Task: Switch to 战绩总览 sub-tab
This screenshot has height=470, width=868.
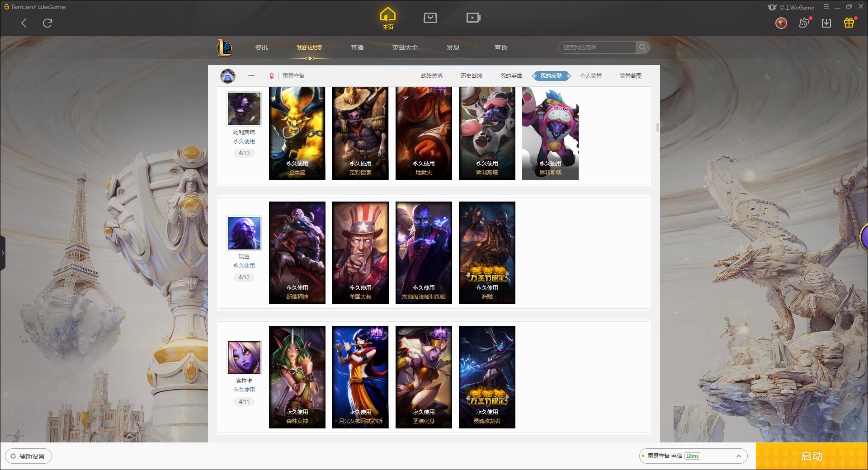Action: pyautogui.click(x=432, y=76)
